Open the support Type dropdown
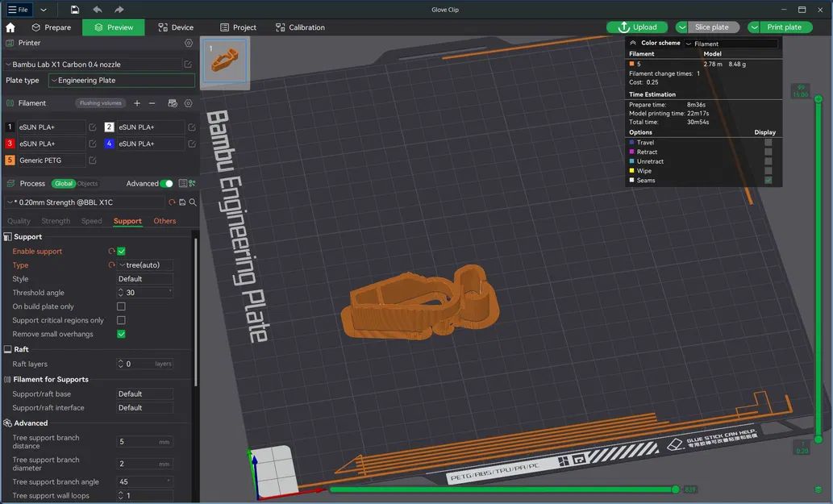 point(145,265)
